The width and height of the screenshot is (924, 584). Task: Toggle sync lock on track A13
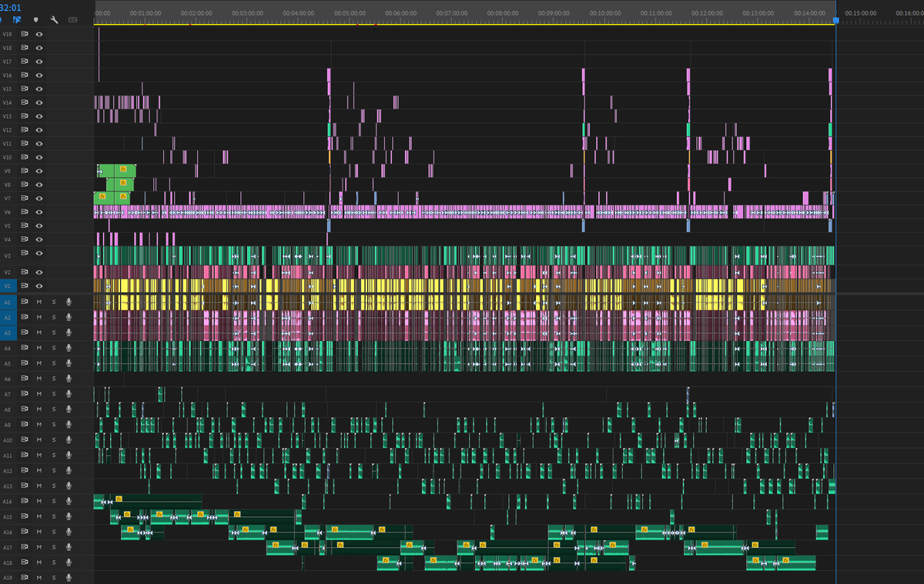point(25,486)
